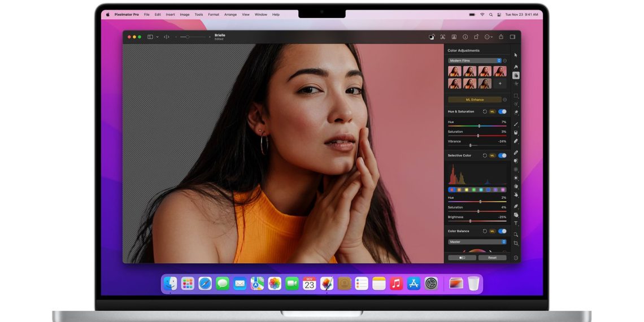Open the File menu
Screen dimensions: 644x322
[x=147, y=14]
